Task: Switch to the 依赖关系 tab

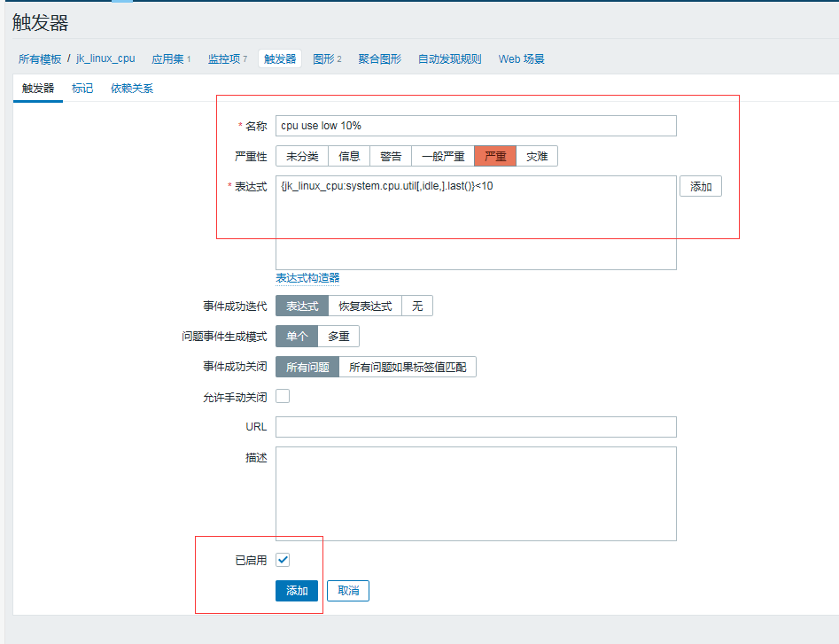Action: pos(132,89)
